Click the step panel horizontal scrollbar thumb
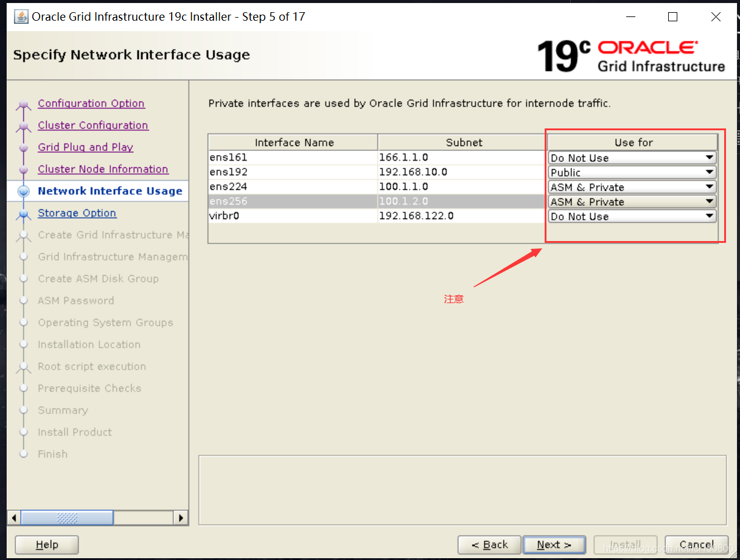Image resolution: width=740 pixels, height=560 pixels. point(67,518)
